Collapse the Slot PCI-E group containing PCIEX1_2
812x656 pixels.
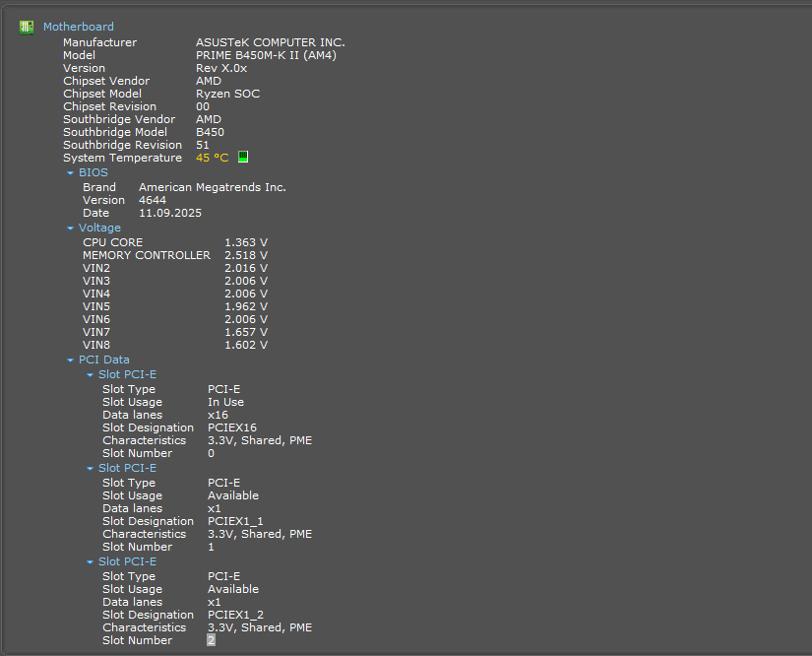pos(90,562)
